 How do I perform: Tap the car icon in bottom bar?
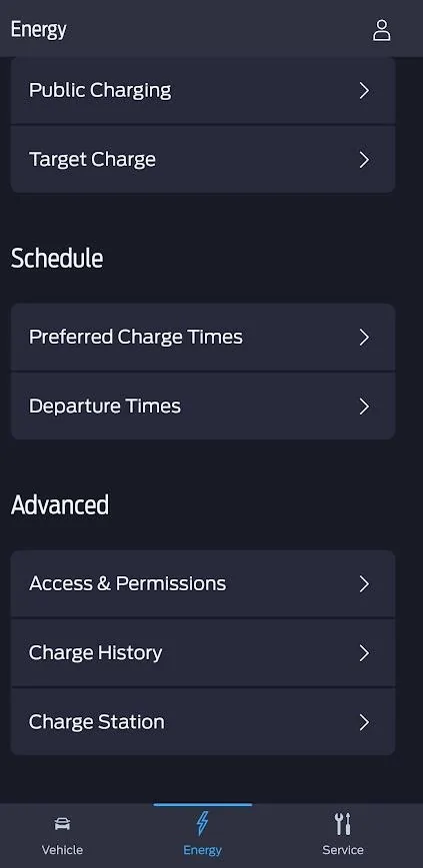click(x=62, y=824)
